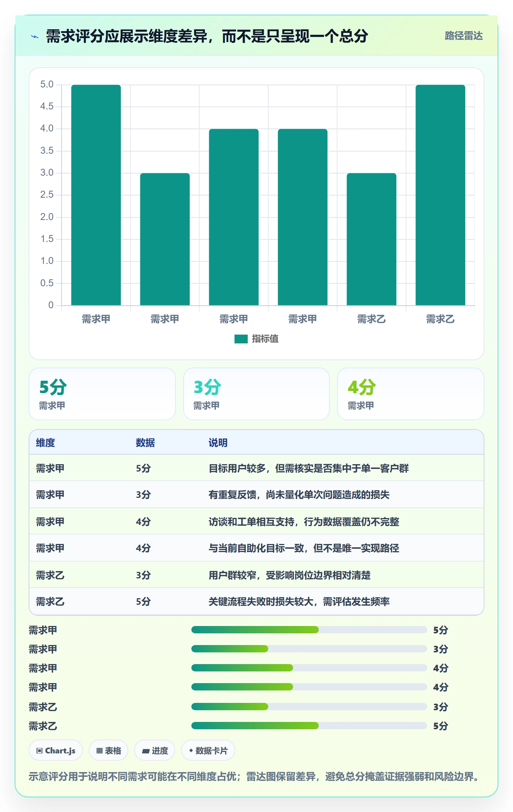This screenshot has width=513, height=812.
Task: Click the 需求乙 progress bar showing 5分
Action: [309, 726]
